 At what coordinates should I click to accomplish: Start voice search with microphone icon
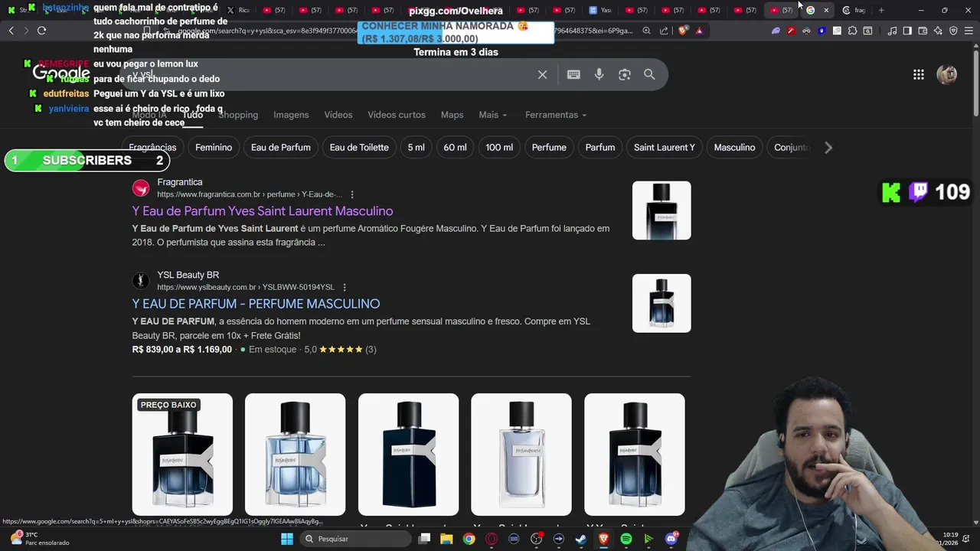pyautogui.click(x=599, y=74)
